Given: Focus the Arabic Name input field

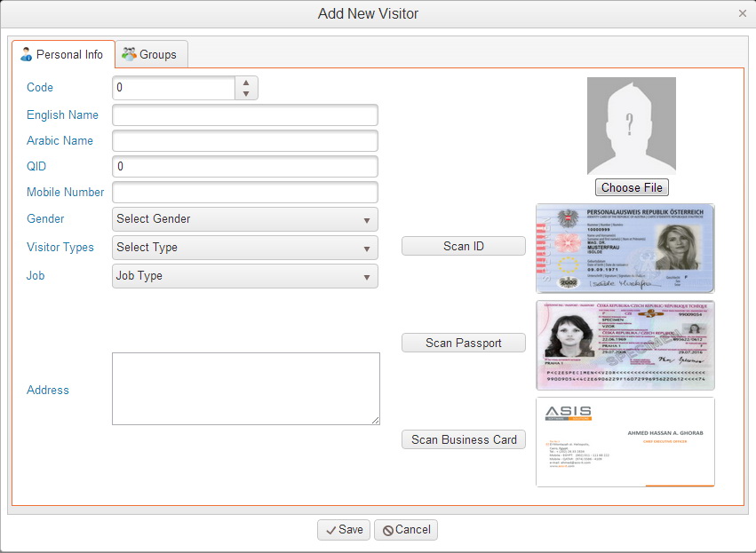Looking at the screenshot, I should pyautogui.click(x=245, y=141).
